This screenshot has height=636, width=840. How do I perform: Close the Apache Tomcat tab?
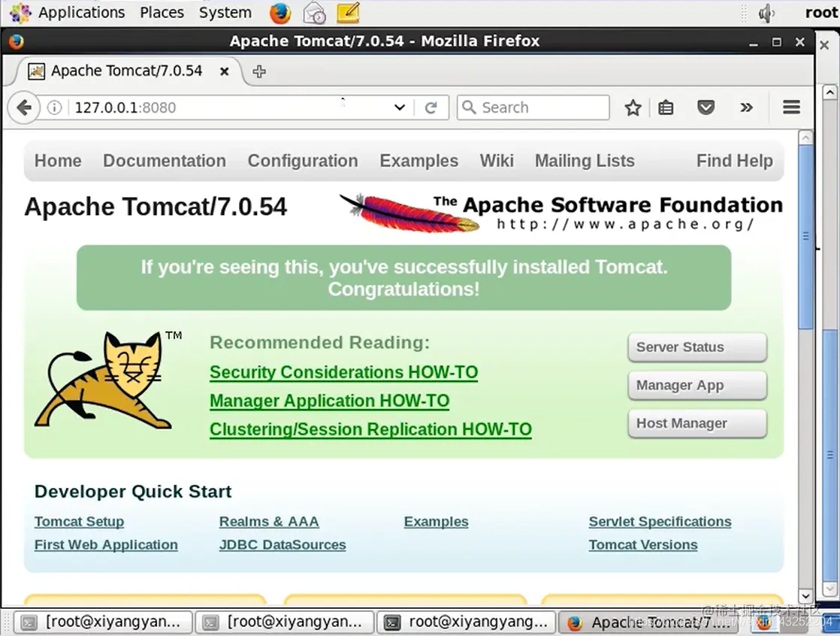[225, 71]
